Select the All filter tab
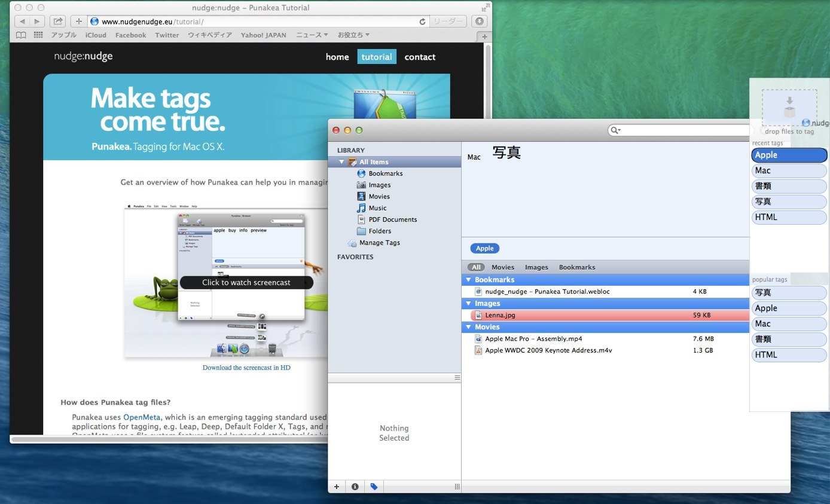 [476, 267]
